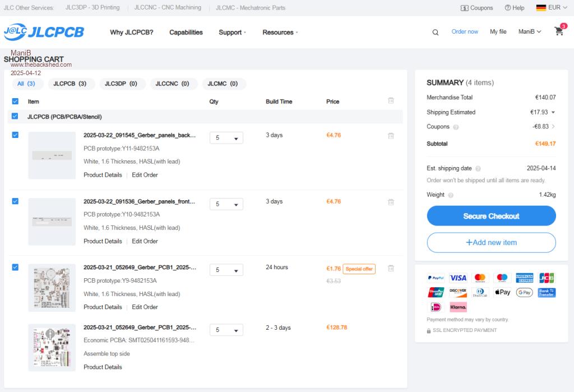Image resolution: width=574 pixels, height=392 pixels.
Task: Open quantity dropdown for Gerber_panels_front
Action: click(x=226, y=204)
